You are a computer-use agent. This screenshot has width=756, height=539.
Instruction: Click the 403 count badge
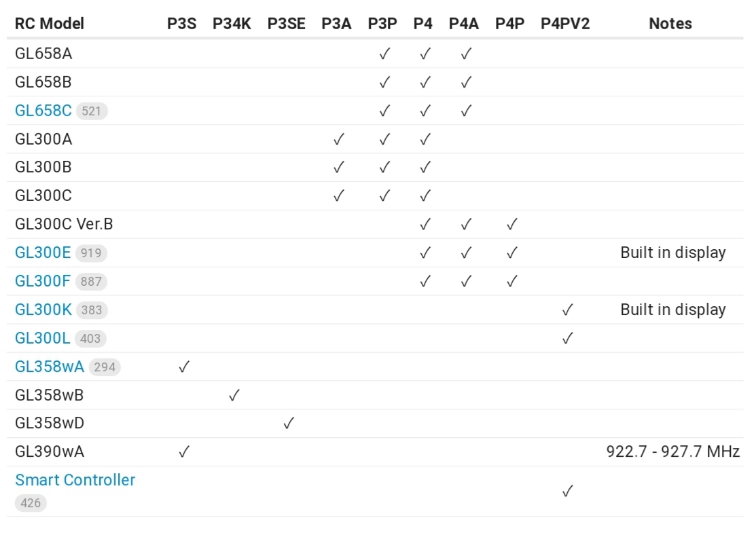tap(90, 339)
